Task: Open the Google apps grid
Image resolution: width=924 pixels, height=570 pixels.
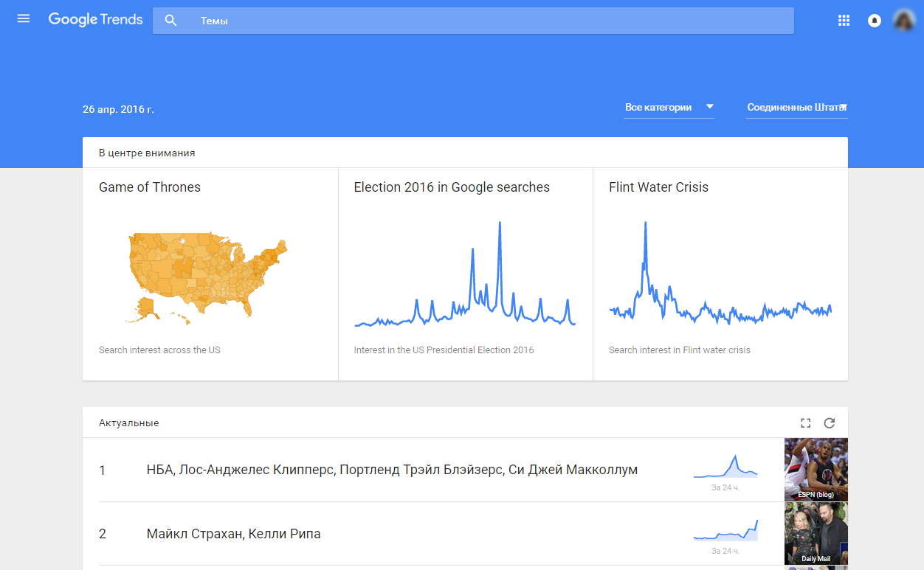Action: (x=844, y=21)
